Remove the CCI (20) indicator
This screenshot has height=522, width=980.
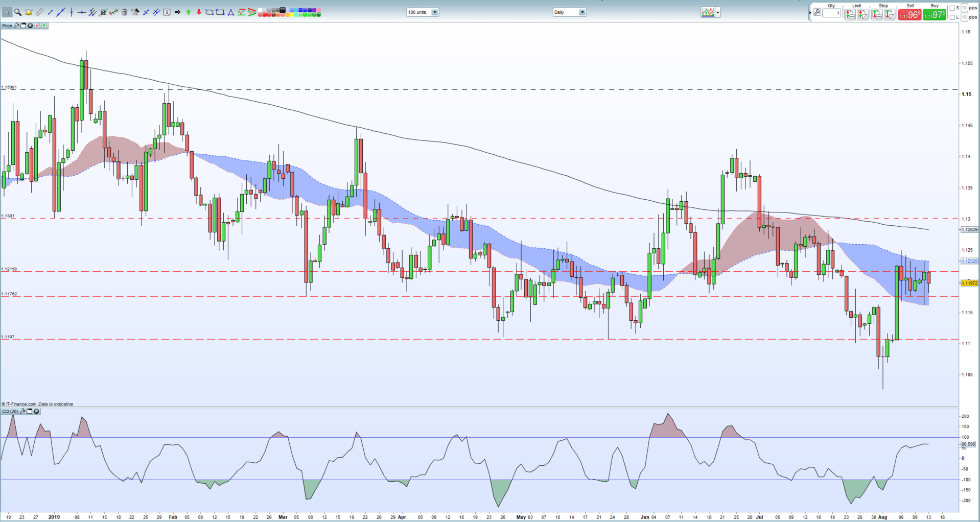[x=36, y=411]
